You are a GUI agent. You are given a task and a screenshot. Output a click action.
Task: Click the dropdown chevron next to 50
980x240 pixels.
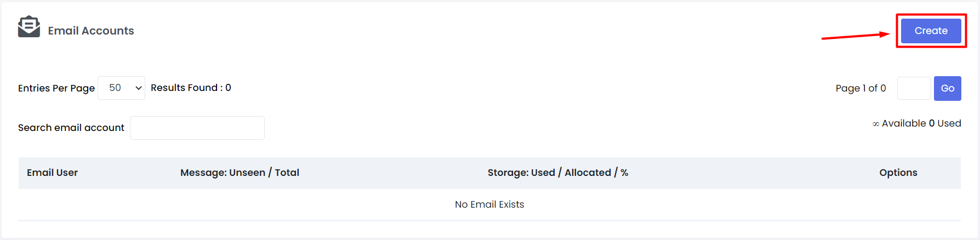pos(139,88)
